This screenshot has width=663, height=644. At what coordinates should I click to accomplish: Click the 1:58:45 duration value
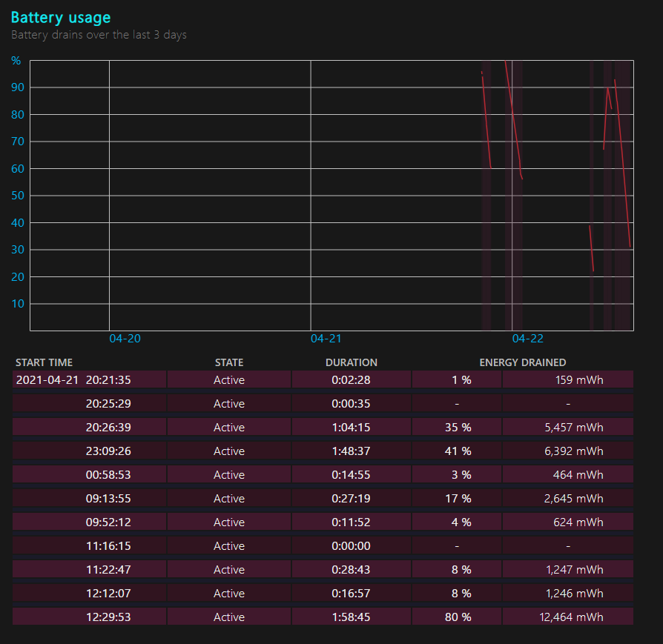coord(351,617)
